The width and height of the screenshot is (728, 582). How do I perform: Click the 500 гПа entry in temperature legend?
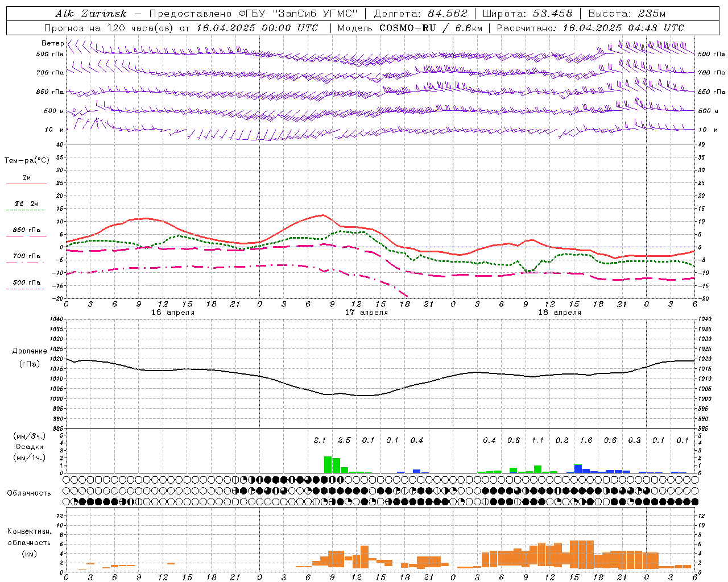coord(26,282)
